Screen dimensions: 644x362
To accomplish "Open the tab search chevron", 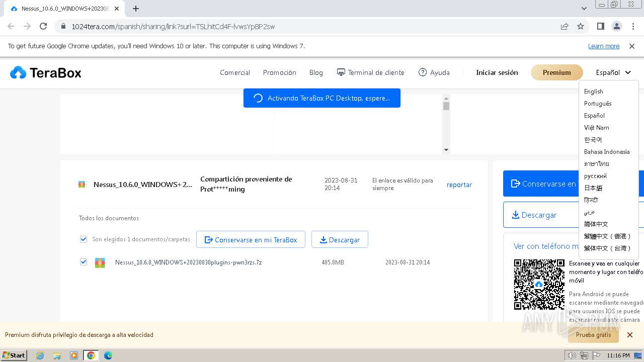I will coord(584,9).
